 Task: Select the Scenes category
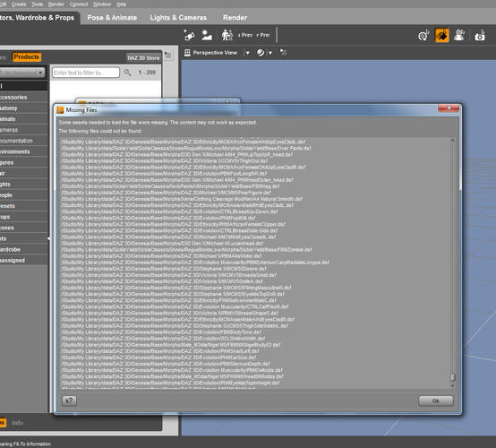coord(23,228)
